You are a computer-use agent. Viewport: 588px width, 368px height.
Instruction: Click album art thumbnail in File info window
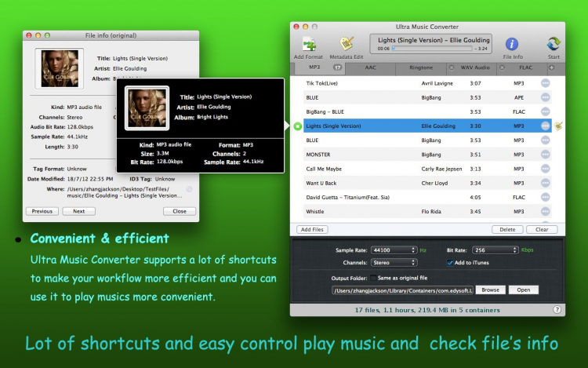[x=60, y=68]
